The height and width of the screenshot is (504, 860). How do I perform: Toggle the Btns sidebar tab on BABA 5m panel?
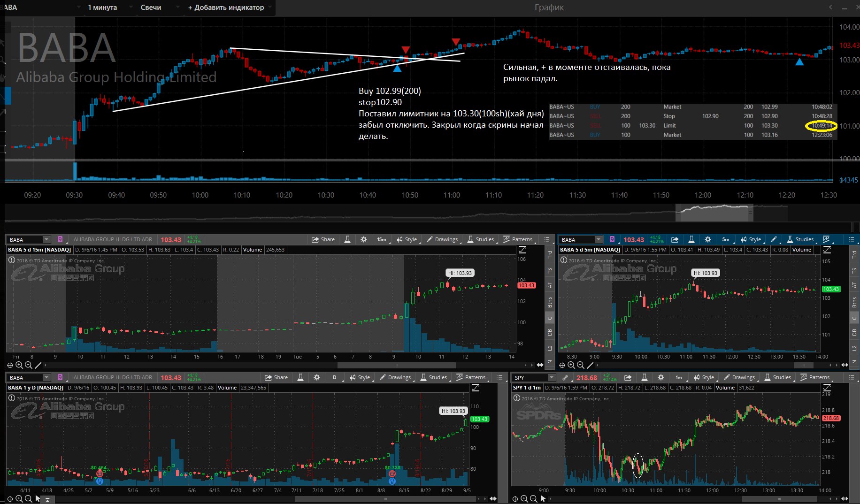click(x=854, y=302)
